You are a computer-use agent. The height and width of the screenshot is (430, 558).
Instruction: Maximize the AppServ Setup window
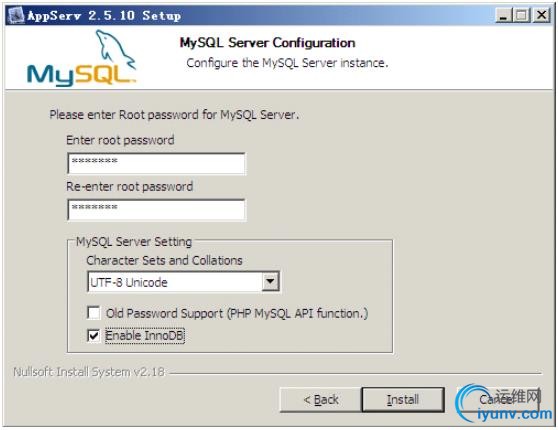(522, 15)
